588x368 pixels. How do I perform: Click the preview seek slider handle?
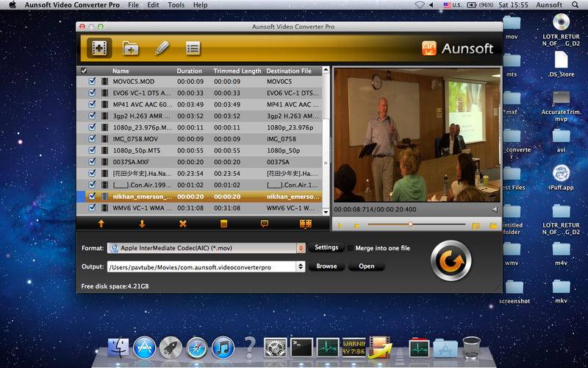click(411, 224)
